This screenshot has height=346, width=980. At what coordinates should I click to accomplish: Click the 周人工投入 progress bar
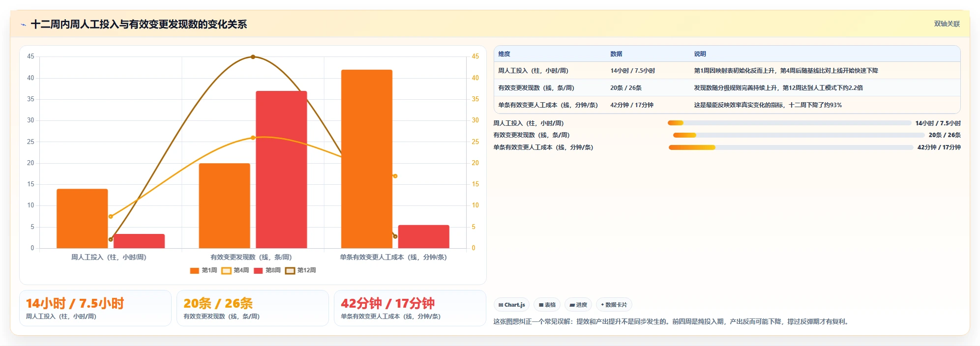(789, 123)
